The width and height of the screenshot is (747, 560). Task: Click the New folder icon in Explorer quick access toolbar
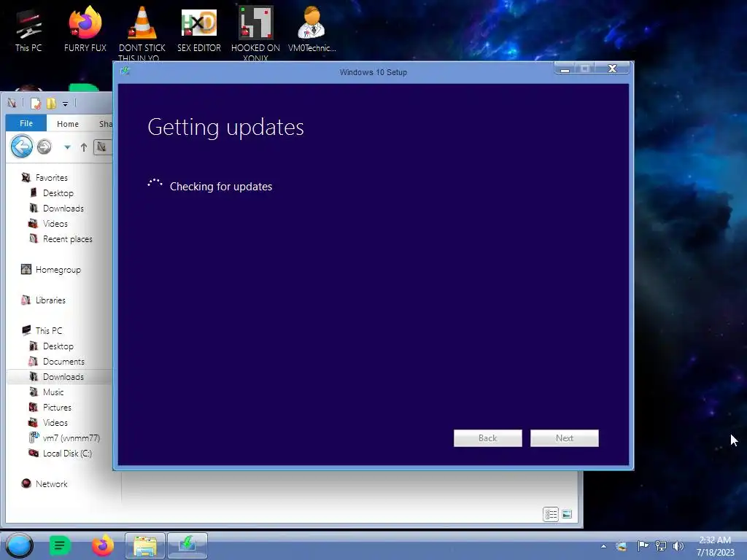[51, 104]
